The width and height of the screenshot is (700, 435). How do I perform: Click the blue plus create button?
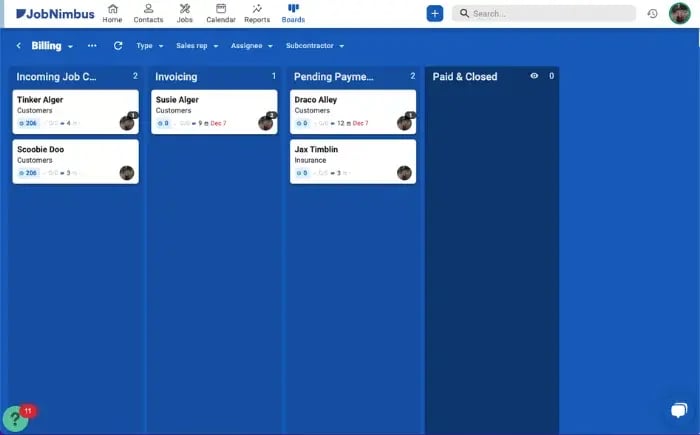tap(434, 14)
